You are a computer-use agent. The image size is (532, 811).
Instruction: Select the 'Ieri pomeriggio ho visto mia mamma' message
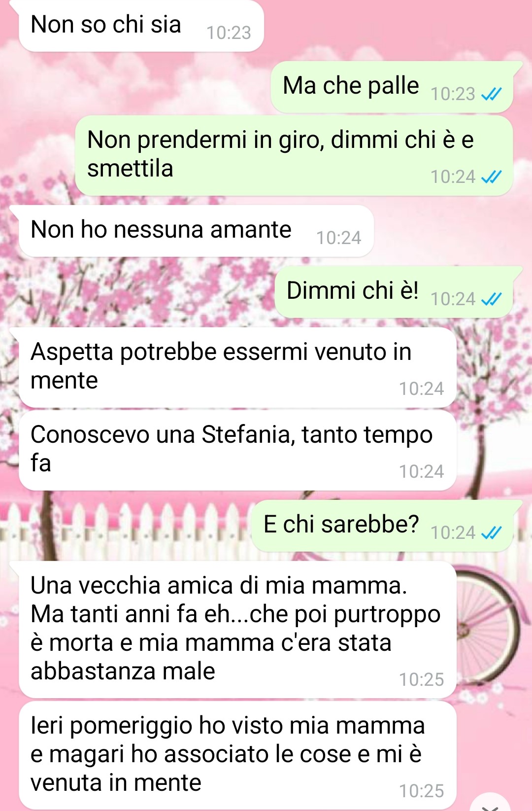pyautogui.click(x=237, y=755)
